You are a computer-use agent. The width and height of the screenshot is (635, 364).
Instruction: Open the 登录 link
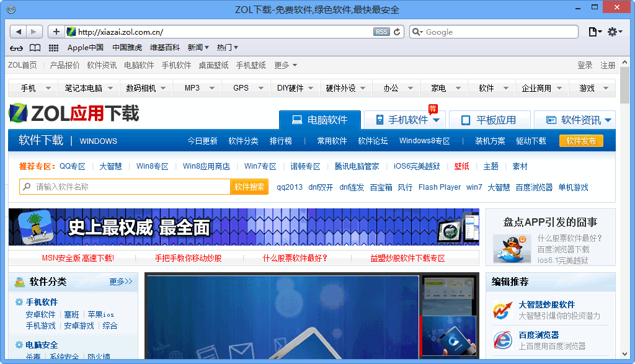[x=585, y=65]
